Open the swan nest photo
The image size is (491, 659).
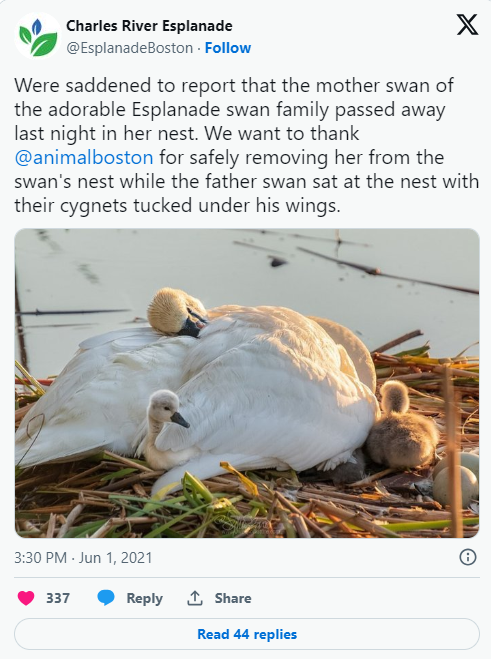click(247, 383)
